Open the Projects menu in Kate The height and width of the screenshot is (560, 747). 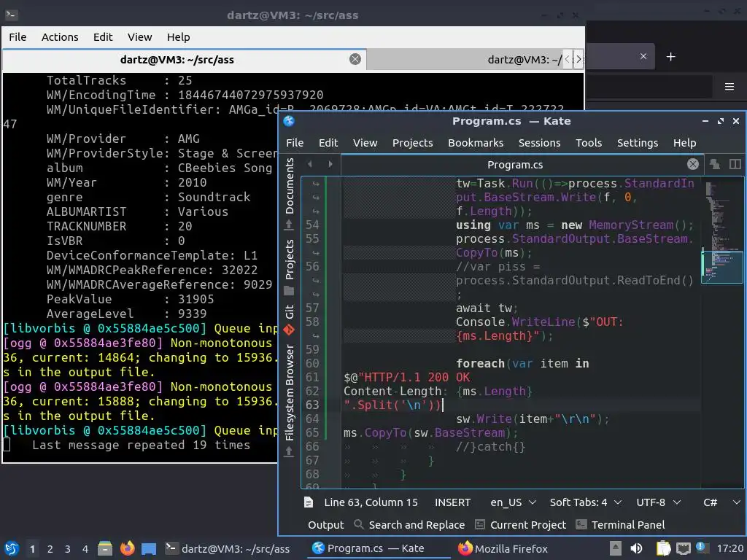413,143
